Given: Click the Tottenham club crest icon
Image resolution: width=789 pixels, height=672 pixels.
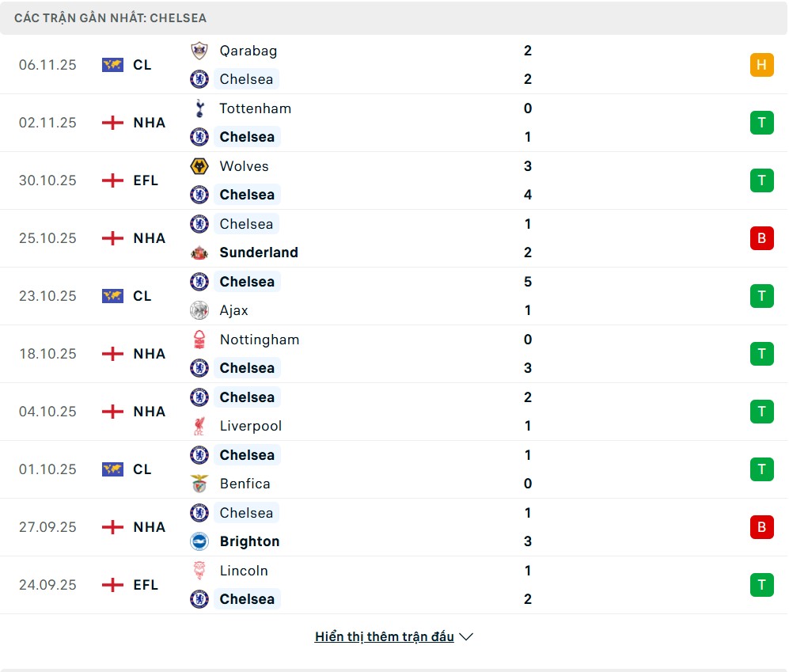Looking at the screenshot, I should point(199,108).
